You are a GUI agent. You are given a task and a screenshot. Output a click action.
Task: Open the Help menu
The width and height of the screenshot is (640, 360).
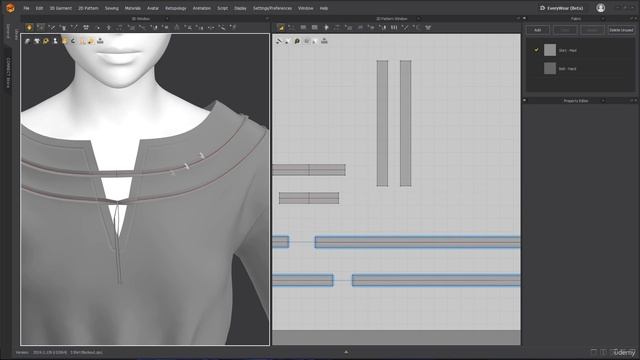324,8
